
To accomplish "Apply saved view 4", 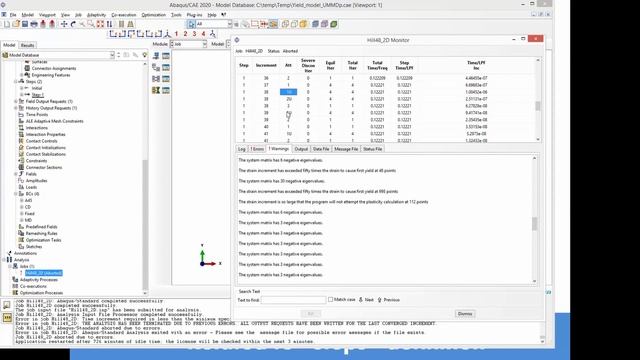I will pyautogui.click(x=203, y=34).
